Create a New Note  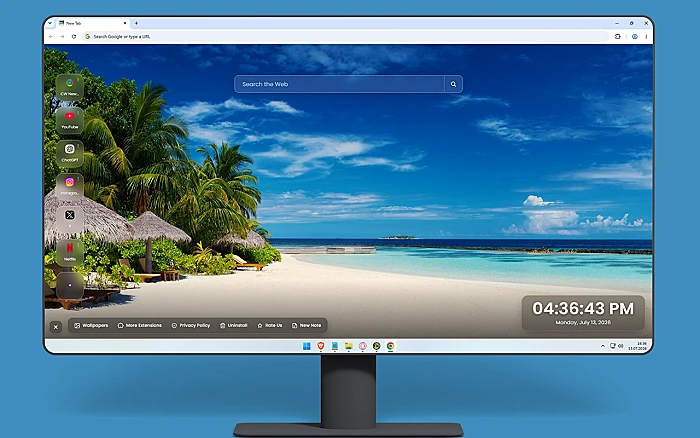[x=307, y=325]
